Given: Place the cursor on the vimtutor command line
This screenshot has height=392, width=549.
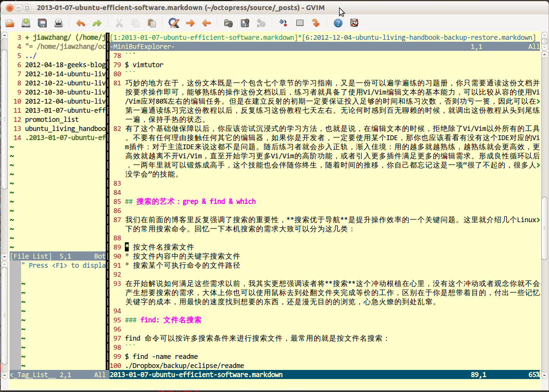Looking at the screenshot, I should point(144,65).
